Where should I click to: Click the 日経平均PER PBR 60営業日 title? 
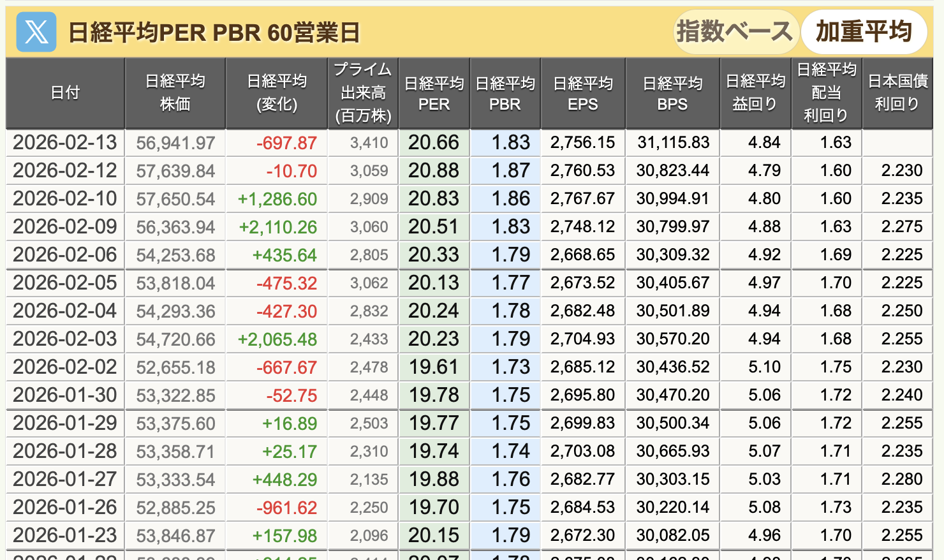click(x=214, y=33)
